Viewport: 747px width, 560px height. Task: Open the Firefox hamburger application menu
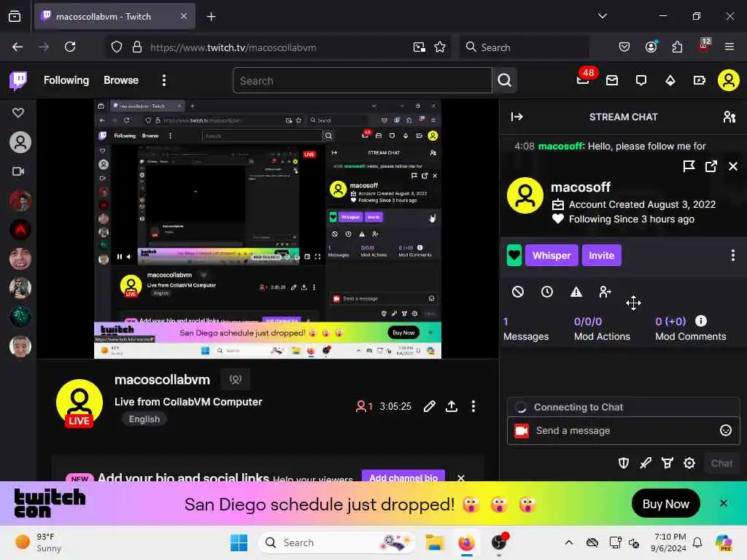pos(729,47)
